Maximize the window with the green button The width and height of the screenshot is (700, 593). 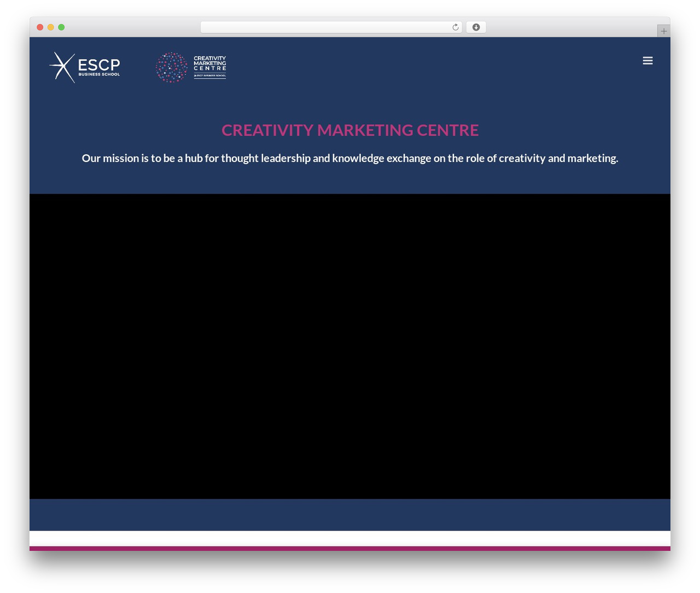[61, 27]
